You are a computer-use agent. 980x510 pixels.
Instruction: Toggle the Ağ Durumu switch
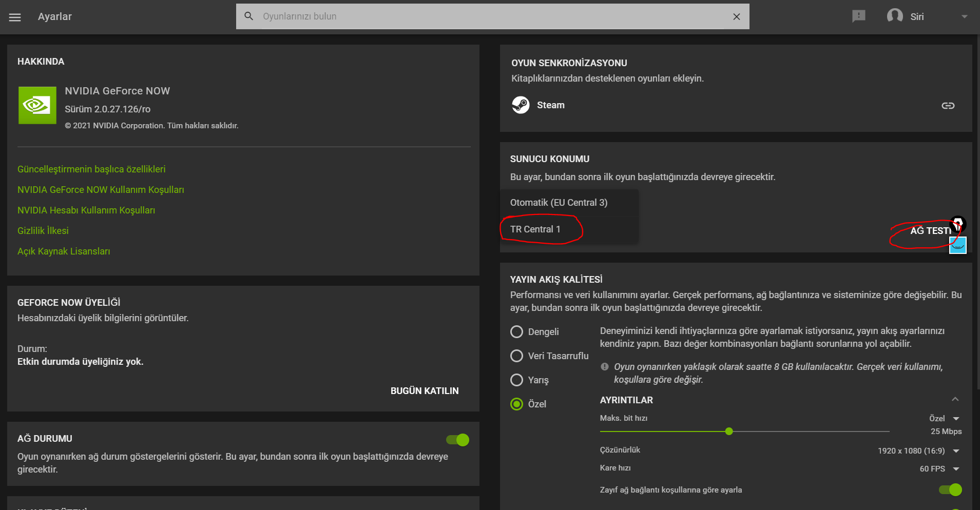pyautogui.click(x=457, y=440)
